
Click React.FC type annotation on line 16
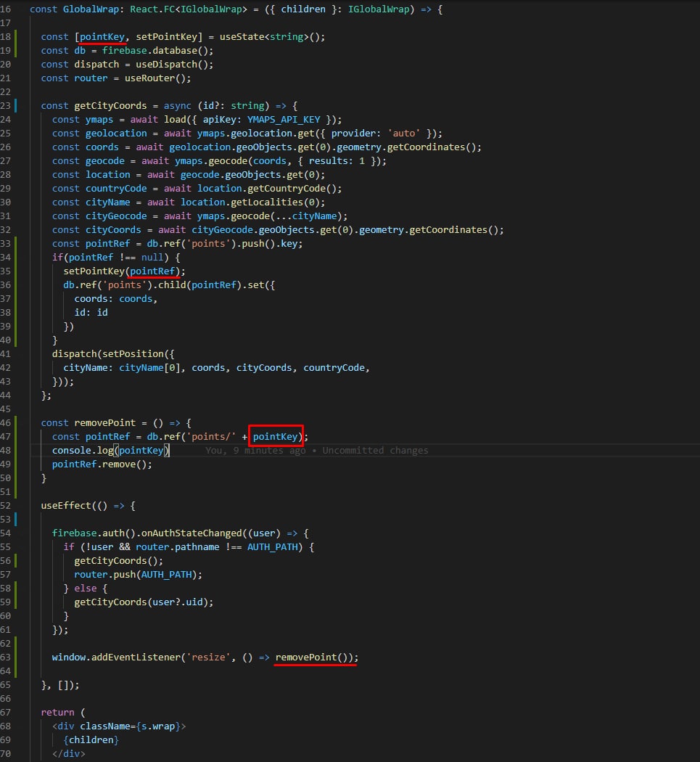(152, 9)
